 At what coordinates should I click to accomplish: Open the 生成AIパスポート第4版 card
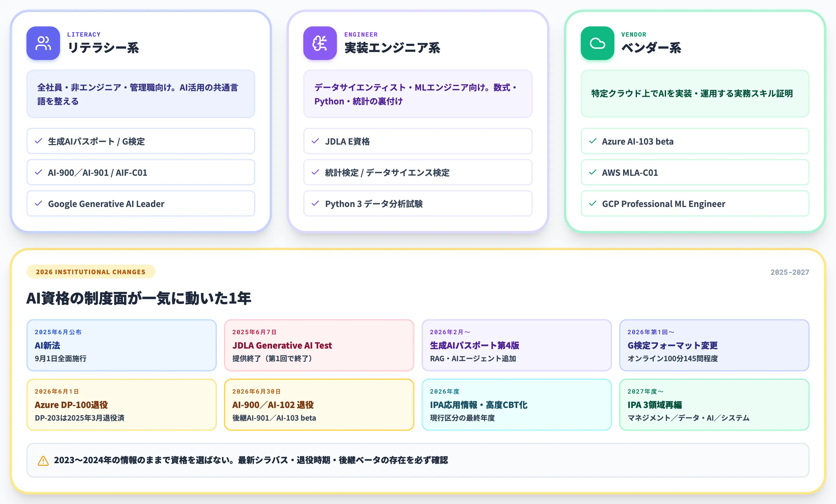[516, 345]
